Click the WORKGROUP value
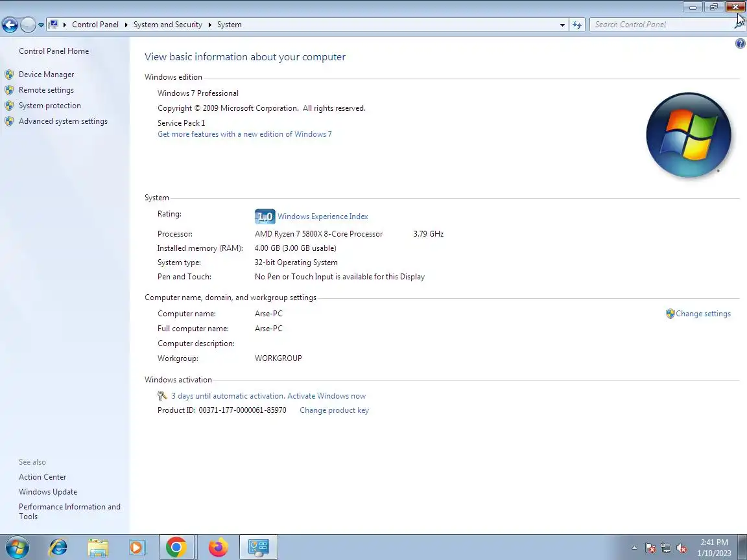Viewport: 747px width, 560px height. (x=278, y=358)
